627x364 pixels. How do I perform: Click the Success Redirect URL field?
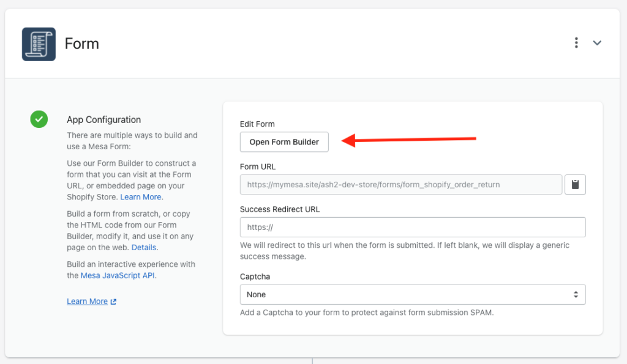(413, 227)
